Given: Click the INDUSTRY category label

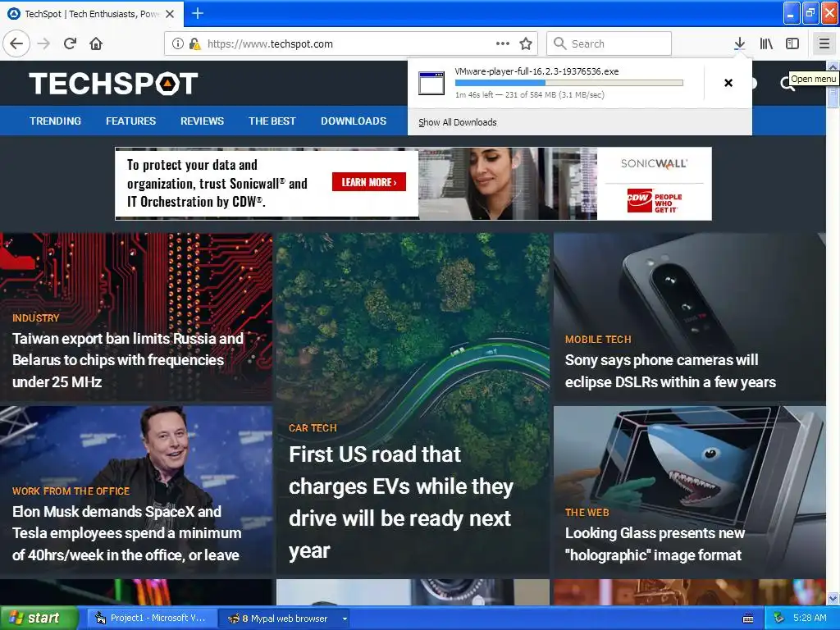Looking at the screenshot, I should coord(36,317).
